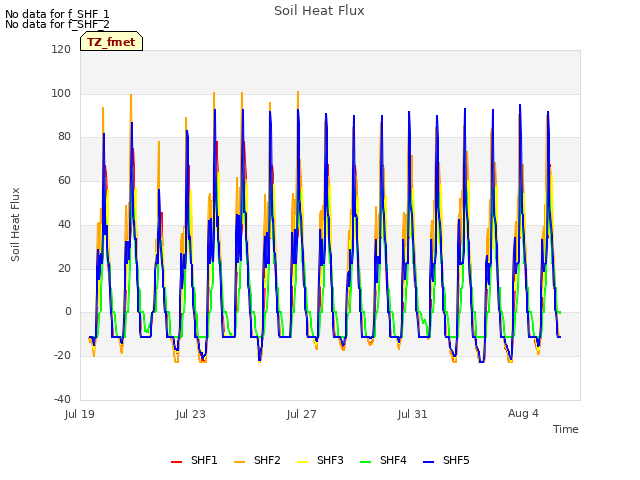Click the 60 y-axis tick label
Image resolution: width=640 pixels, height=480 pixels.
tap(64, 180)
